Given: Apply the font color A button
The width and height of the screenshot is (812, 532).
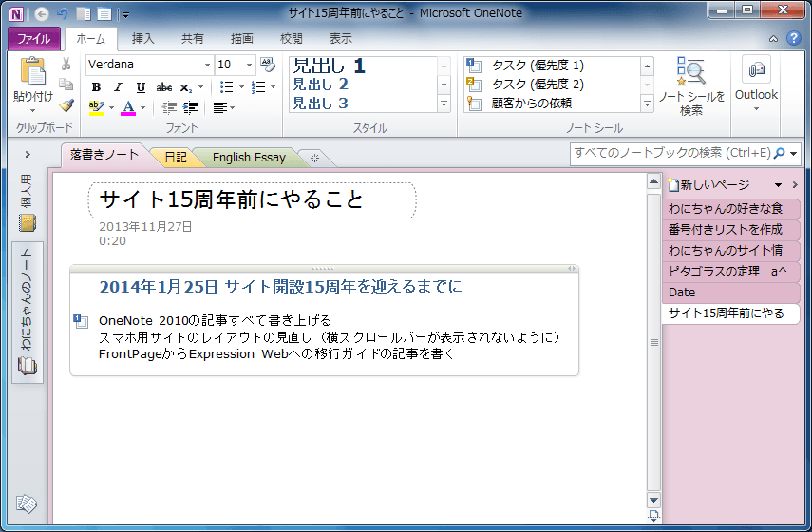Looking at the screenshot, I should coord(128,107).
